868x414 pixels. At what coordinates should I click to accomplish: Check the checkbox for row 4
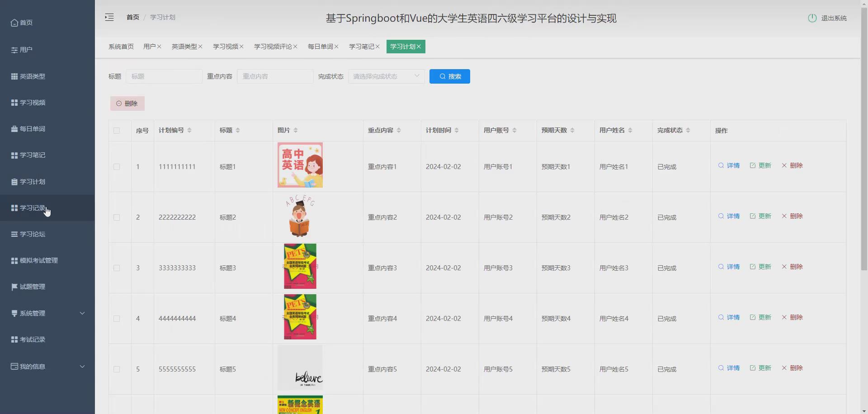coord(117,319)
